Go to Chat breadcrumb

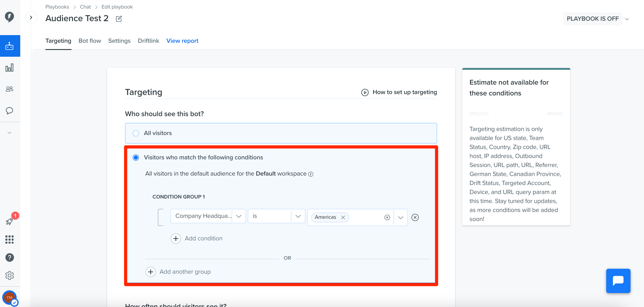click(85, 7)
